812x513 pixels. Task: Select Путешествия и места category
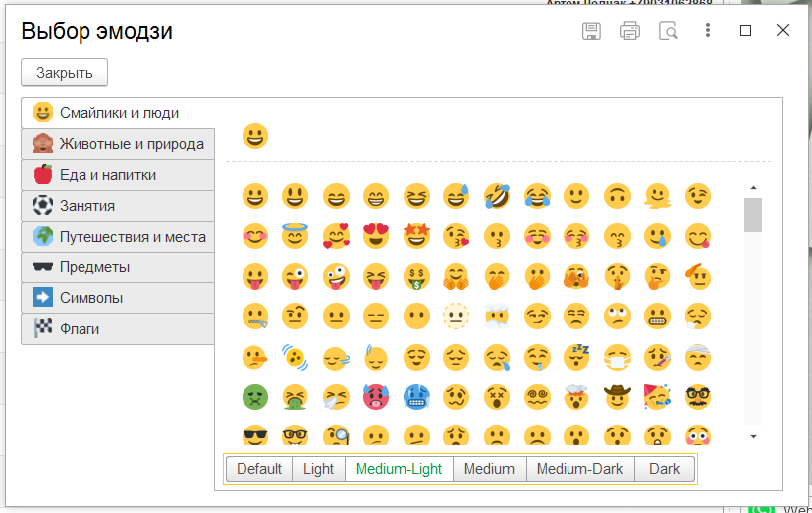[117, 237]
